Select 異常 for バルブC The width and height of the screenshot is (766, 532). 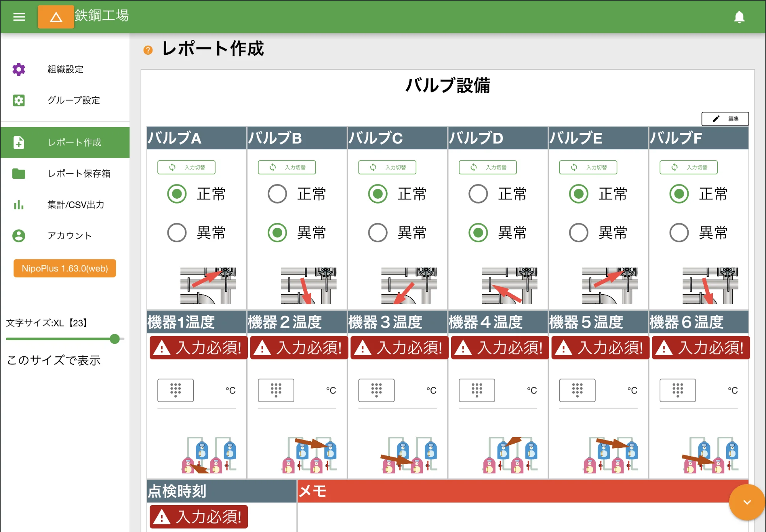point(377,232)
